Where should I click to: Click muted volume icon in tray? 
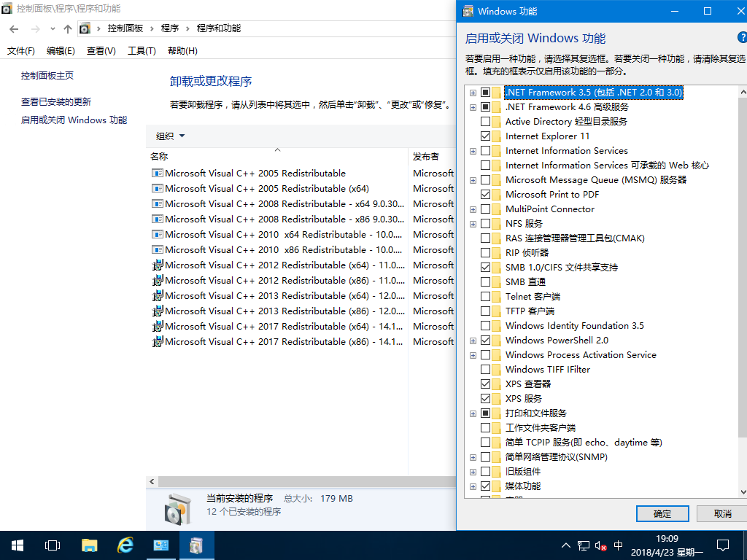600,545
